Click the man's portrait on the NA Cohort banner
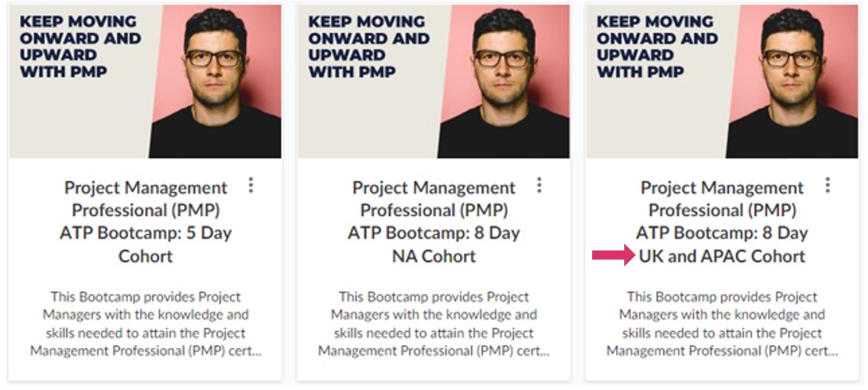 502,76
